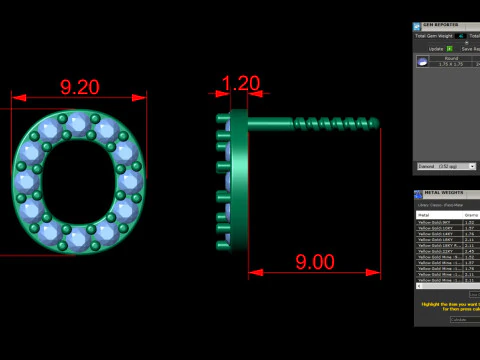Click the green Update icon
480x360 pixels.
449,49
